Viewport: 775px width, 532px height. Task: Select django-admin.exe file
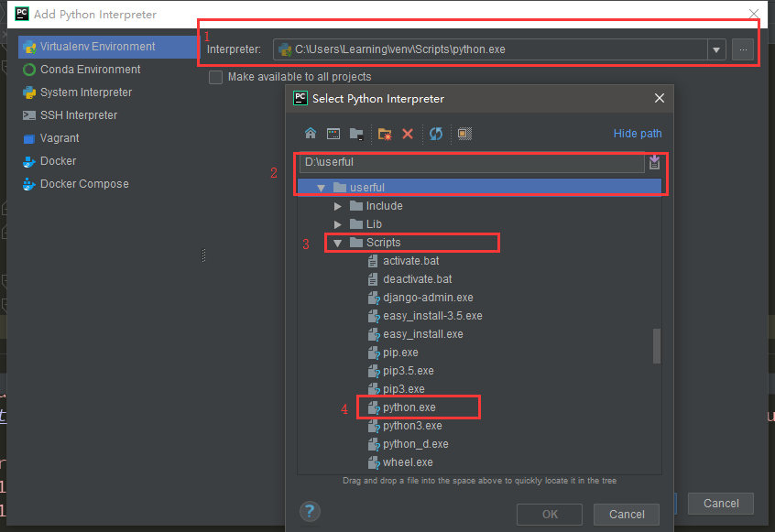point(428,298)
